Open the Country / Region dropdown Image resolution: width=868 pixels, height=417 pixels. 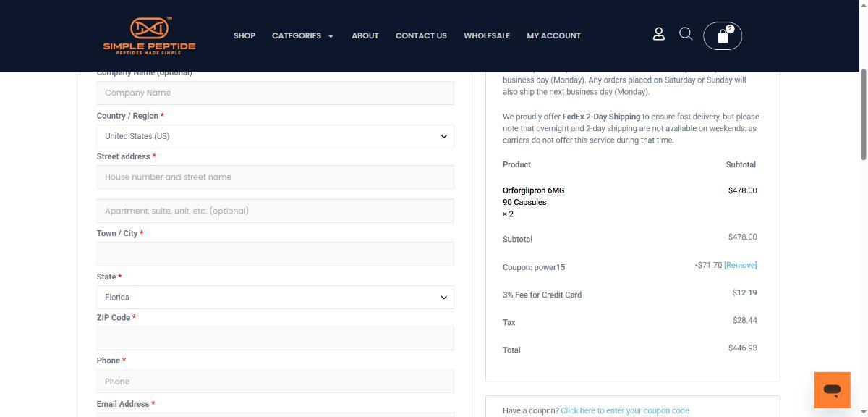[275, 136]
